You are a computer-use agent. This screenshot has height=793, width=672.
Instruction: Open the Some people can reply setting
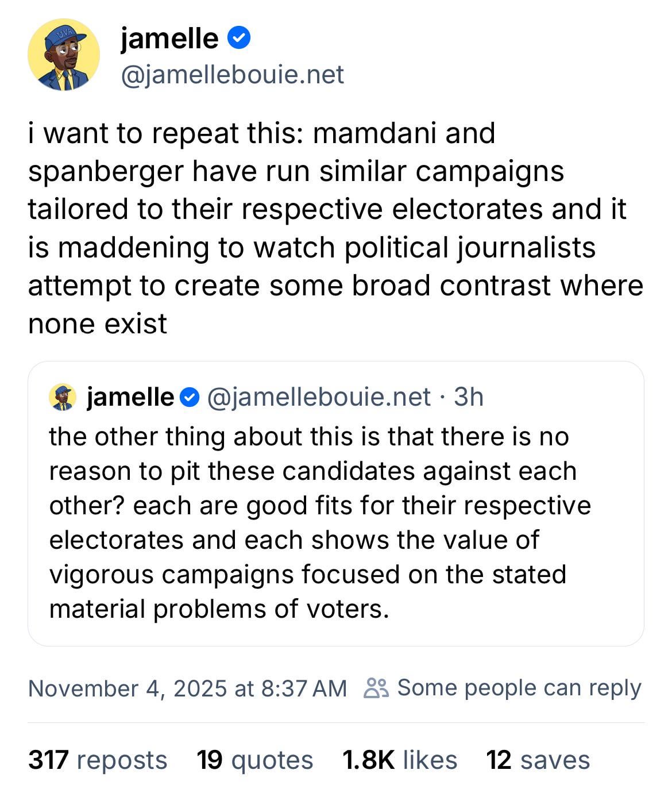[x=519, y=688]
